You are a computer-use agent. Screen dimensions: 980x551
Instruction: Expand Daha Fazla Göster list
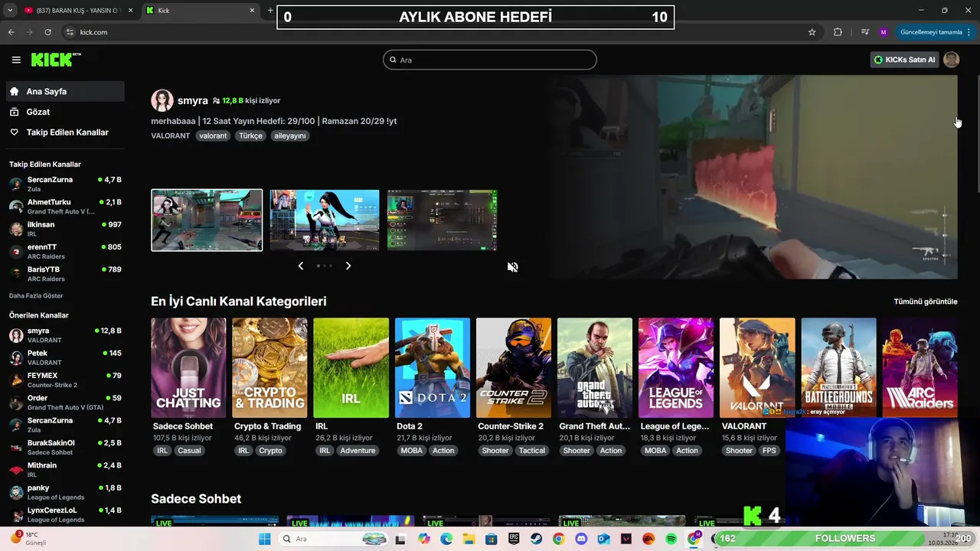coord(36,295)
